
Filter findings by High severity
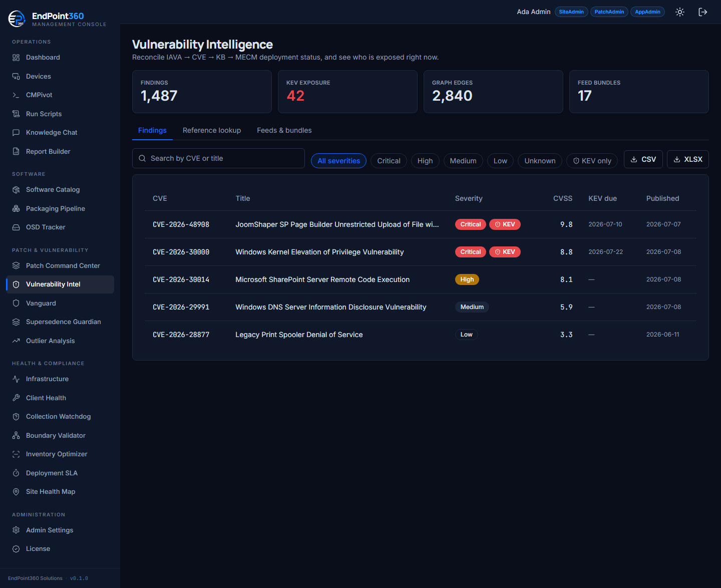pyautogui.click(x=425, y=161)
